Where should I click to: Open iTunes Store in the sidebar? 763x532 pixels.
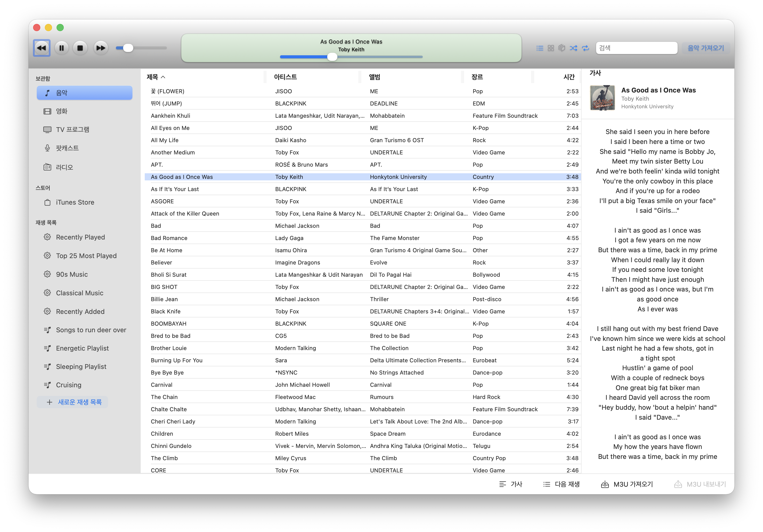pyautogui.click(x=84, y=202)
